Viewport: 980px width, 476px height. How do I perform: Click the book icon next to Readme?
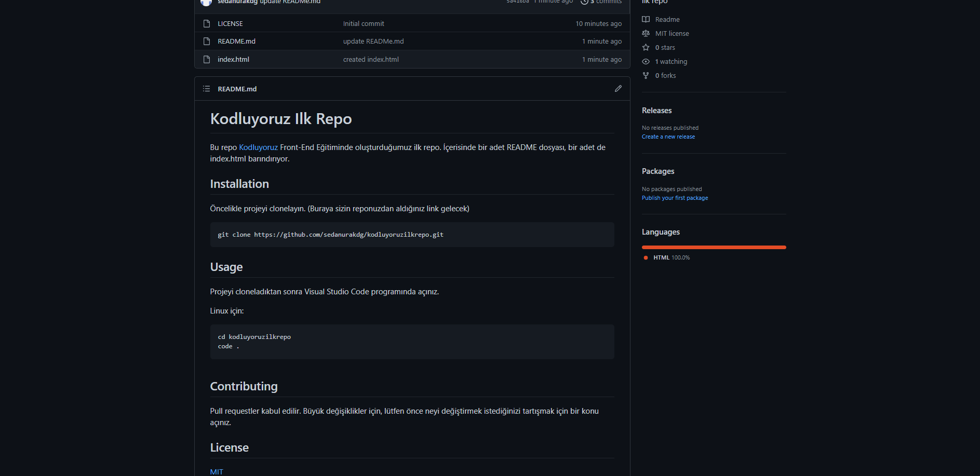(x=646, y=20)
